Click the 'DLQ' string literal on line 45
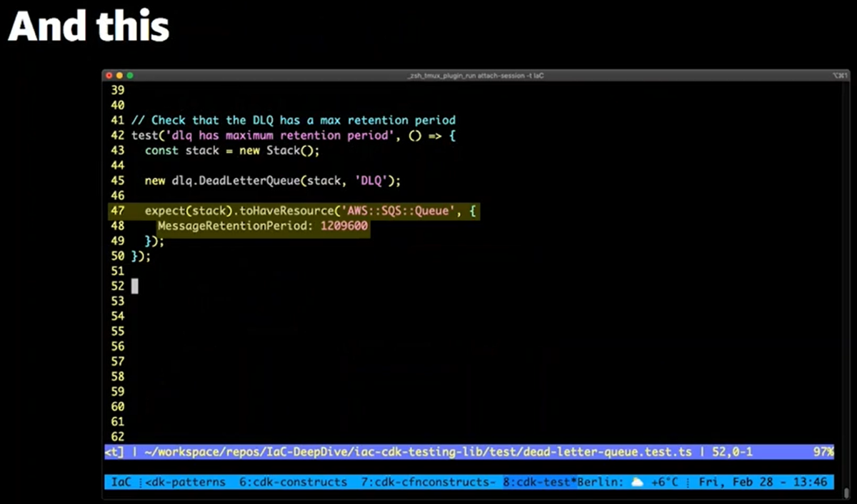 click(371, 181)
